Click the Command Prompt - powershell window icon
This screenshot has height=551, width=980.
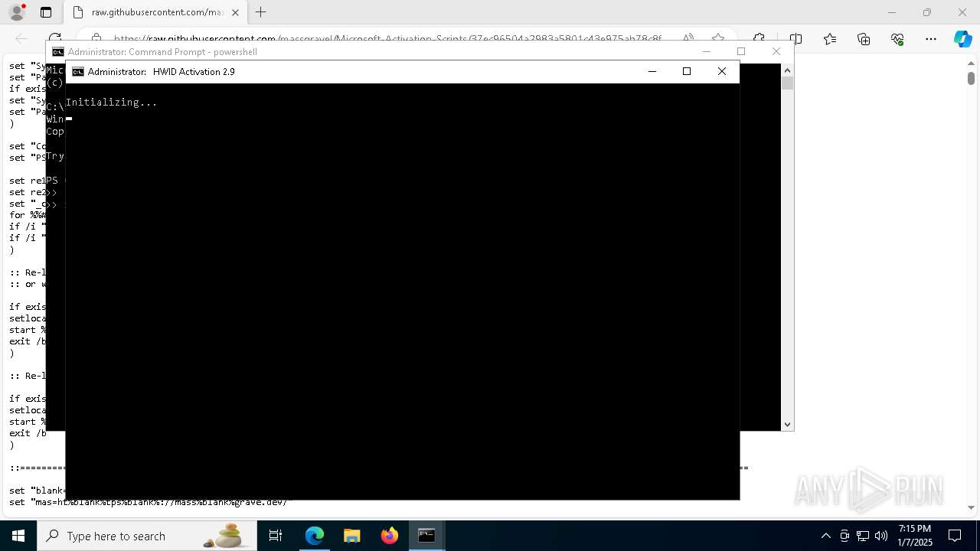57,52
